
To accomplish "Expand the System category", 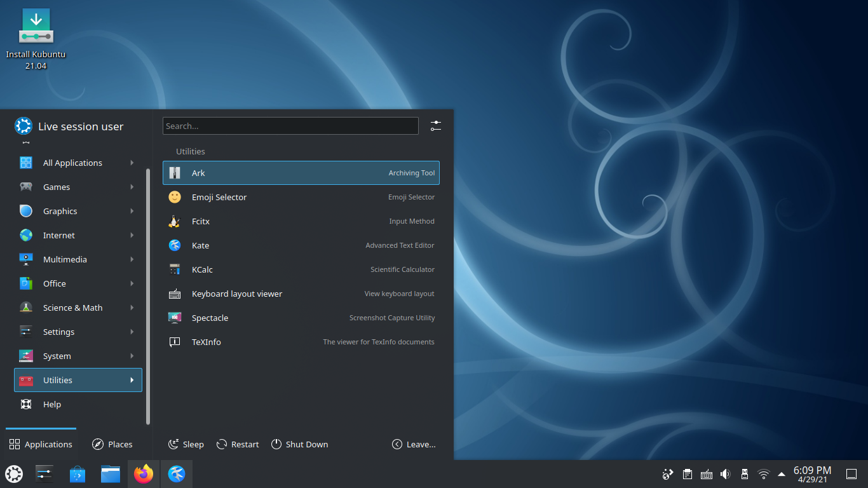I will [78, 356].
